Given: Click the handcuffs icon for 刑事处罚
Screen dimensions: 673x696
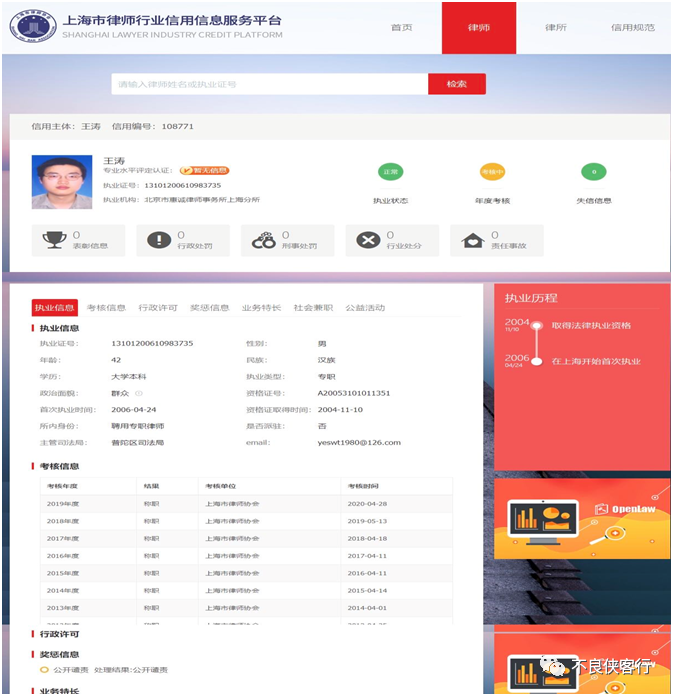Looking at the screenshot, I should [264, 239].
